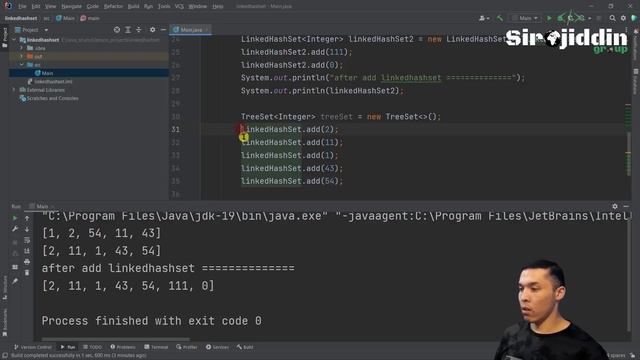
Task: Open the View menu
Action: [x=50, y=7]
